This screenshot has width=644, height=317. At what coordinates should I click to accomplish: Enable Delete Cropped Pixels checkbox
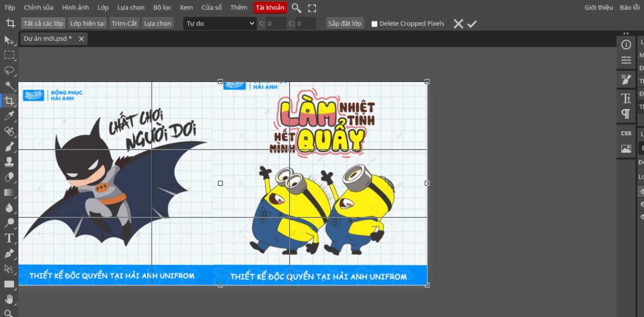[x=374, y=24]
